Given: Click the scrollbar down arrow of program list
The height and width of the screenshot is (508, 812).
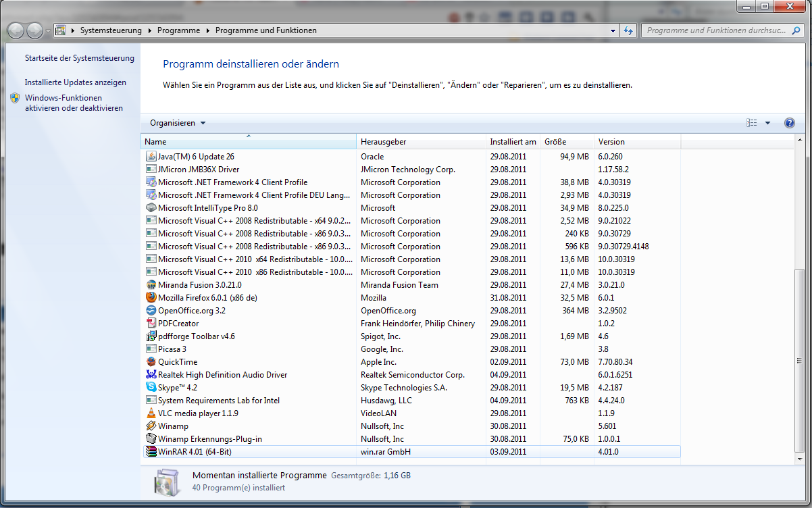Looking at the screenshot, I should tap(801, 458).
